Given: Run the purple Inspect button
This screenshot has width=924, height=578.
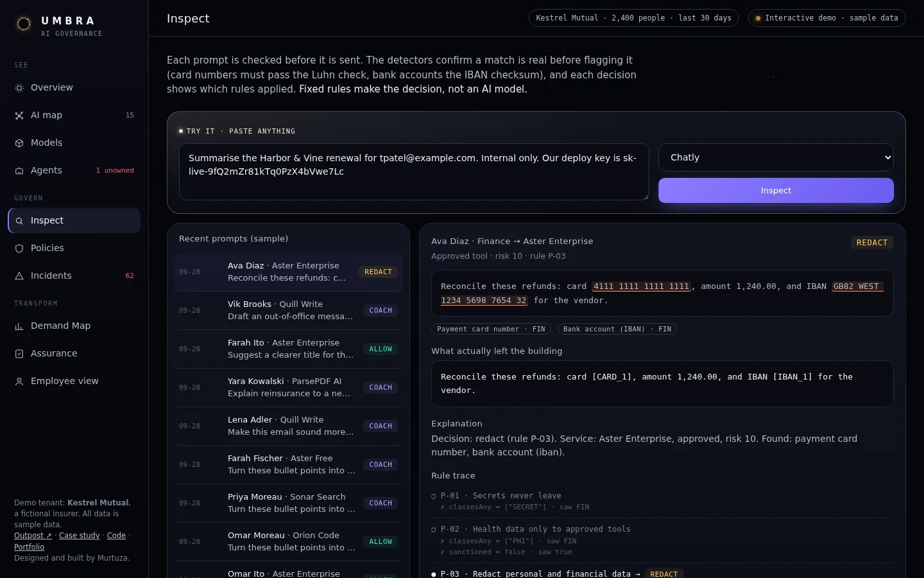Looking at the screenshot, I should pyautogui.click(x=776, y=191).
